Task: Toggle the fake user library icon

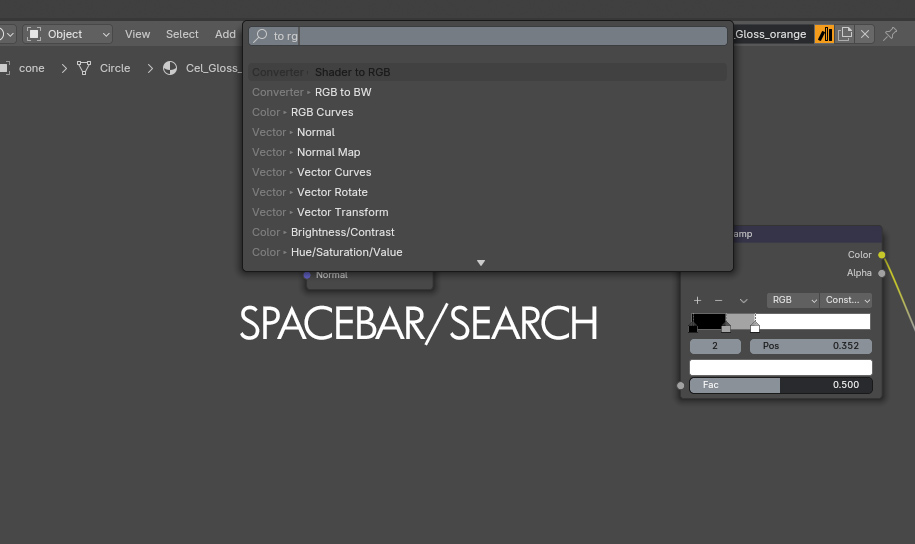Action: 825,34
